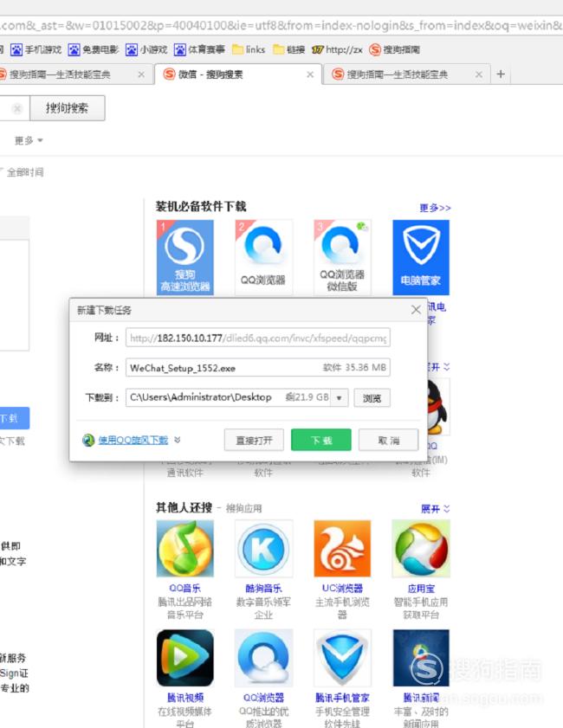
Task: Click 直接打开 button
Action: (x=254, y=440)
